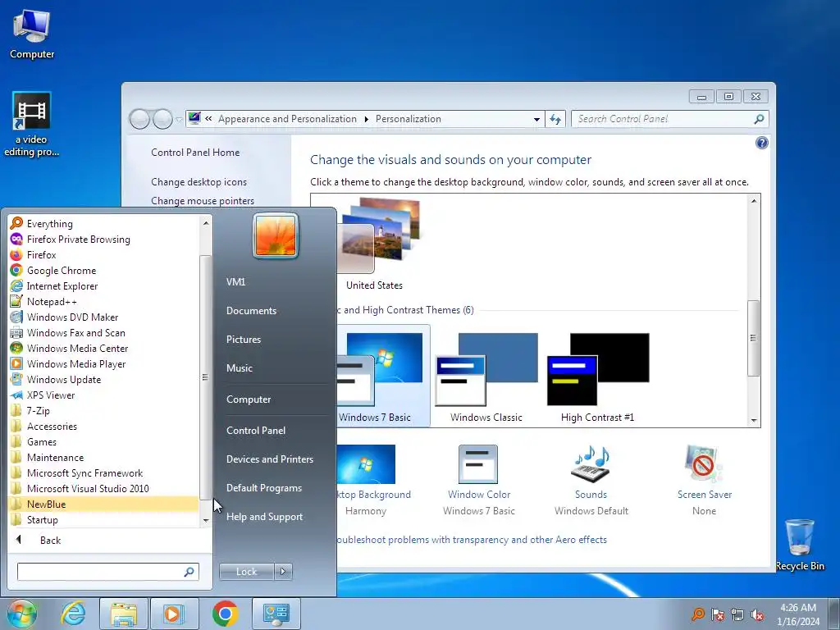The width and height of the screenshot is (840, 630).
Task: Select the Windows 7 Basic theme
Action: click(x=382, y=376)
